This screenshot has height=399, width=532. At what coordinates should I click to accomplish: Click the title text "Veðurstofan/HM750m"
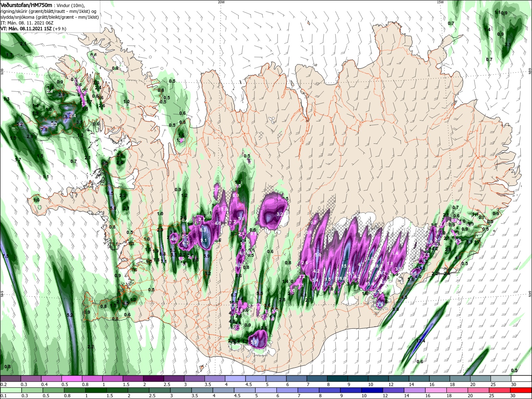(26, 5)
